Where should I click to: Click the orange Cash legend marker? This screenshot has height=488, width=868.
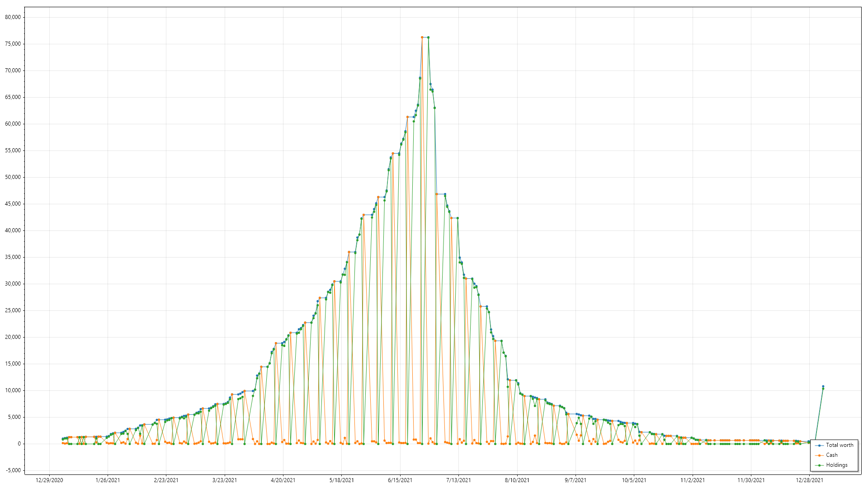tap(819, 455)
